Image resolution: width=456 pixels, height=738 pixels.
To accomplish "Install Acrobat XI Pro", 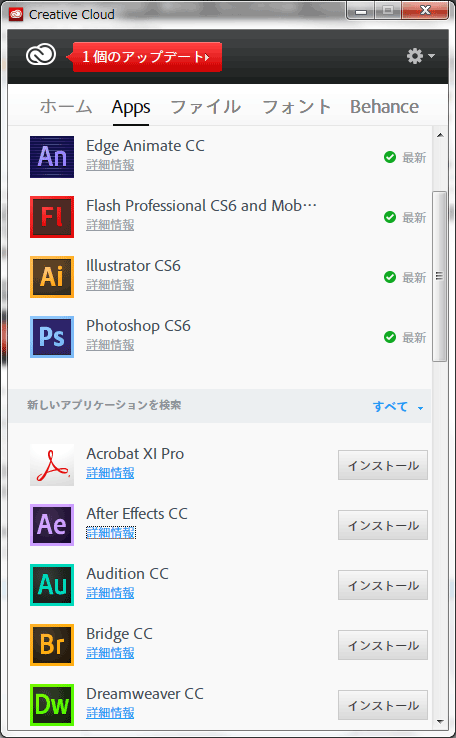I will pyautogui.click(x=383, y=465).
